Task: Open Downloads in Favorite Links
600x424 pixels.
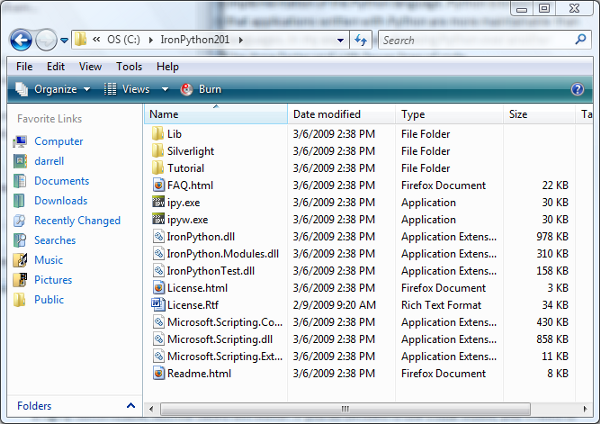Action: coord(61,201)
